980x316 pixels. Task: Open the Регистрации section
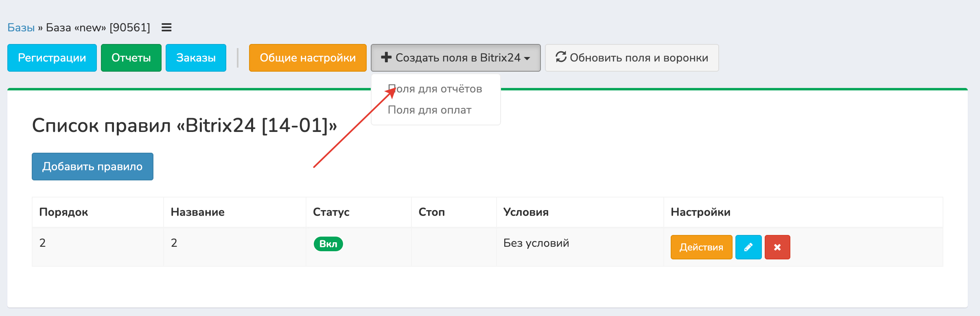[x=52, y=58]
